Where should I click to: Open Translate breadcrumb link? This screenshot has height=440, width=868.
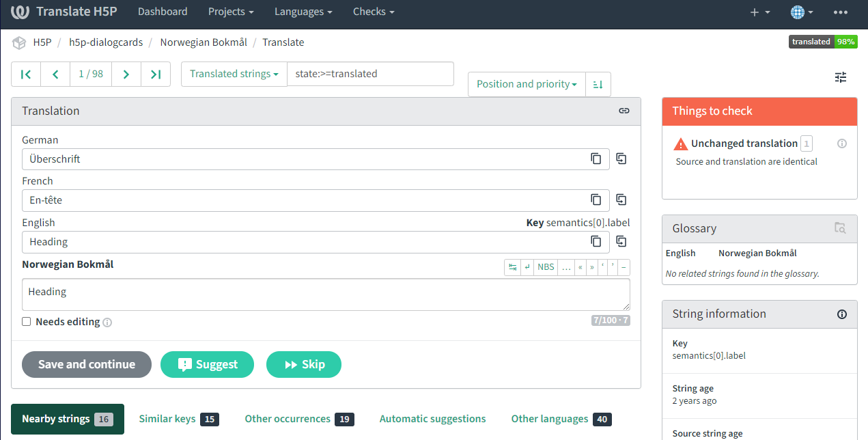coord(283,42)
